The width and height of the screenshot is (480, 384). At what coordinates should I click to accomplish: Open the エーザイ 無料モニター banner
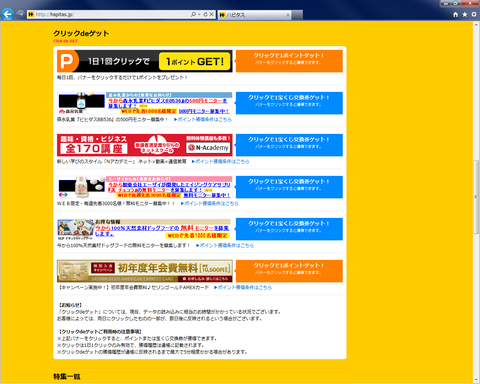(145, 187)
